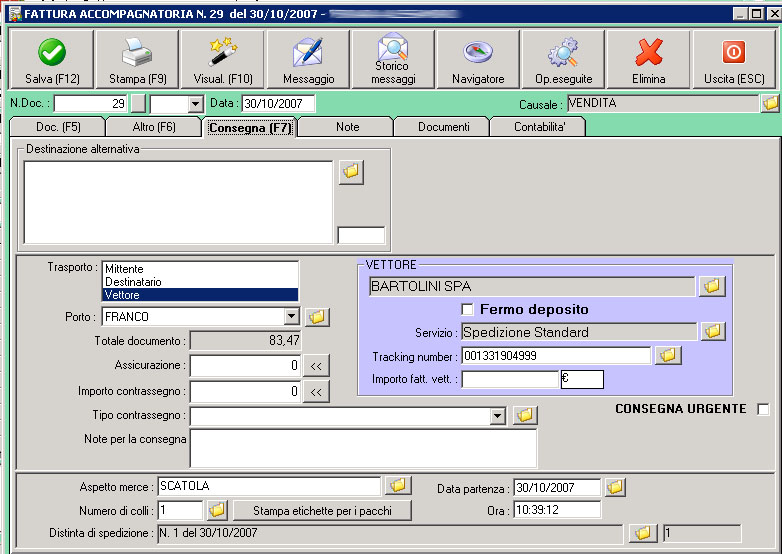Browse carriers next to BARTOLINI SPA
The image size is (782, 554).
pos(712,286)
